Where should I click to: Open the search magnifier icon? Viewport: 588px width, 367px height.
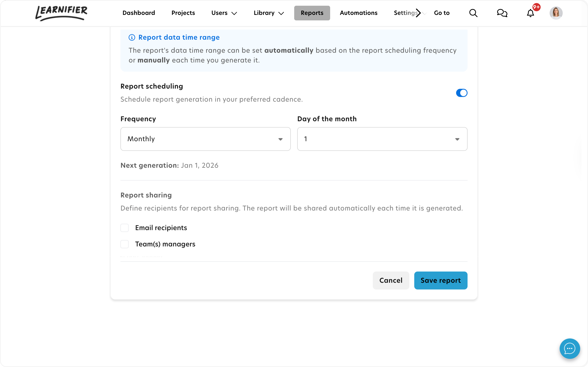[473, 13]
